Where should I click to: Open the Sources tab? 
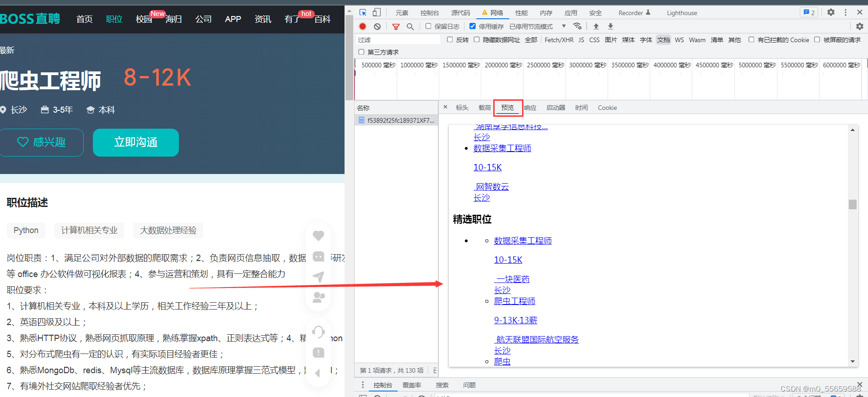click(x=460, y=13)
